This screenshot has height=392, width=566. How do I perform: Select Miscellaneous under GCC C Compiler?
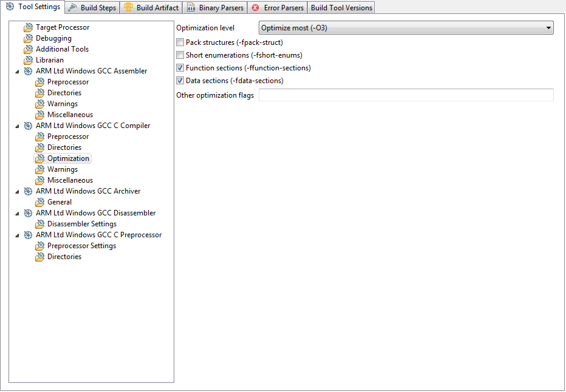tap(70, 180)
